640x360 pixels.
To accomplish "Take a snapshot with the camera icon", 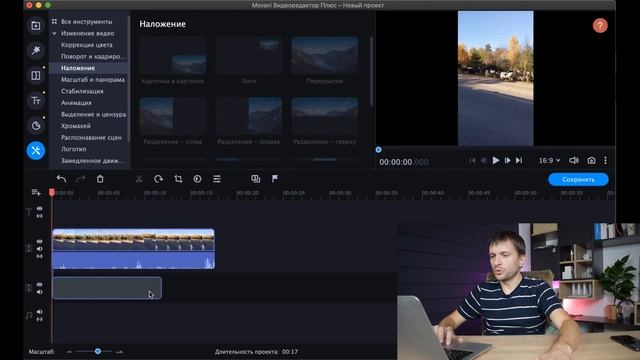I will pos(591,160).
